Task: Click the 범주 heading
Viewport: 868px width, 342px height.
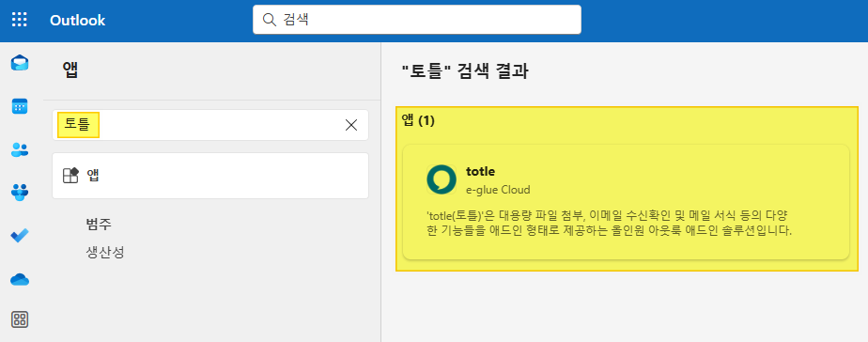Action: coord(99,225)
